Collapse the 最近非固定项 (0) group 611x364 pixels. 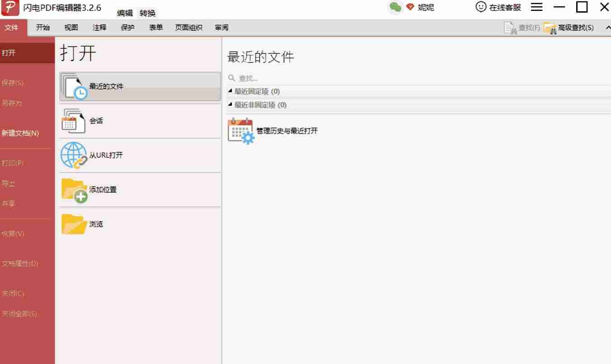pos(230,105)
